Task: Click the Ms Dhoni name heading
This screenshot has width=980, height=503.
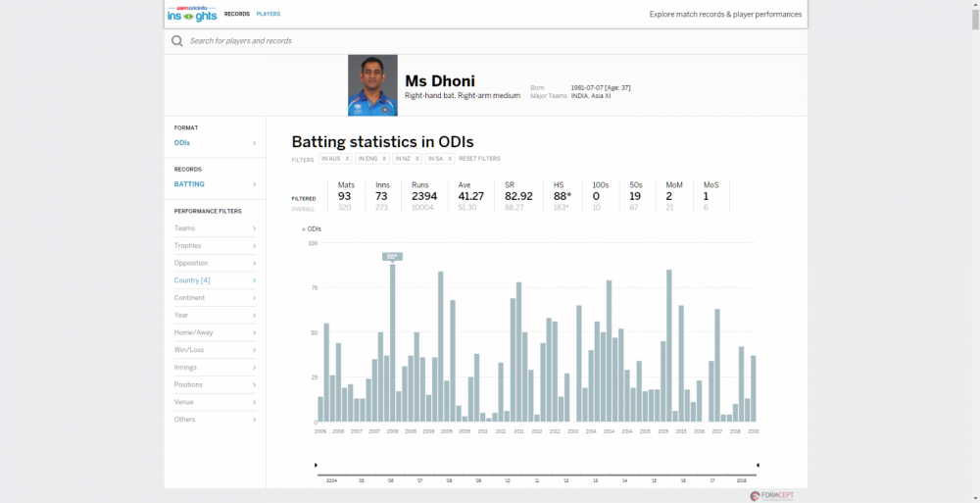Action: click(x=440, y=80)
